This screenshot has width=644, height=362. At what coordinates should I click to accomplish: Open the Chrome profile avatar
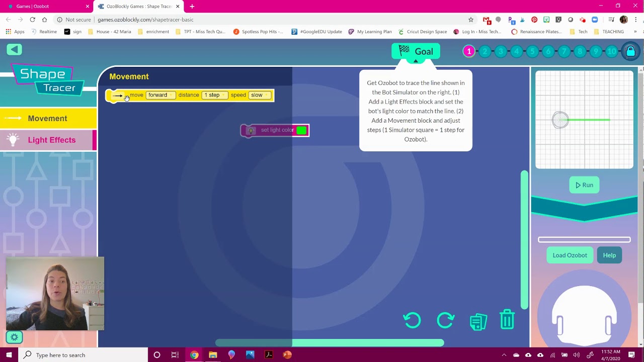624,20
